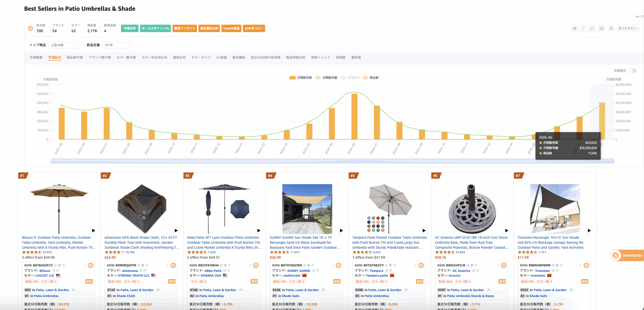Open Patio Umbrella Stands & Bases category link

click(x=470, y=296)
